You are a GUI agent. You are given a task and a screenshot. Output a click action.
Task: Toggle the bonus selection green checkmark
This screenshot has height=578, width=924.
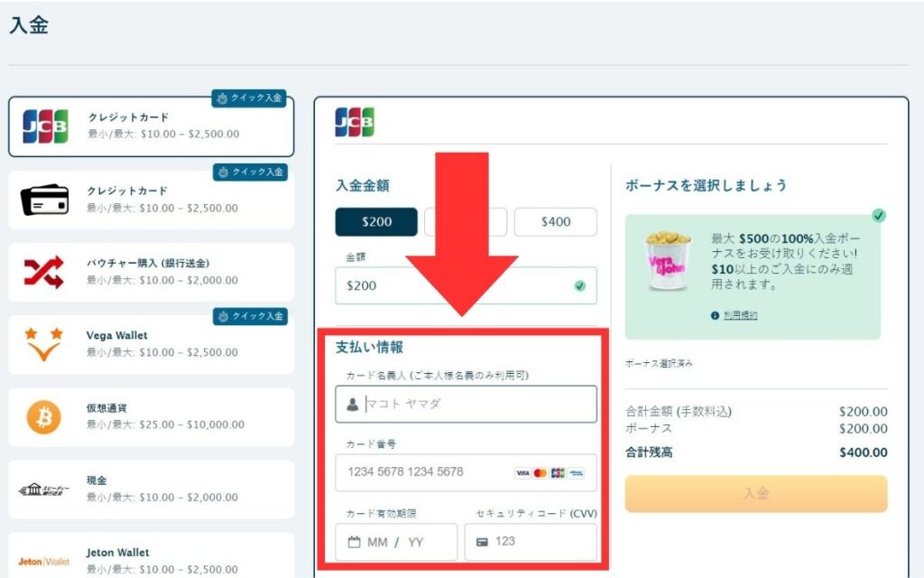coord(878,215)
